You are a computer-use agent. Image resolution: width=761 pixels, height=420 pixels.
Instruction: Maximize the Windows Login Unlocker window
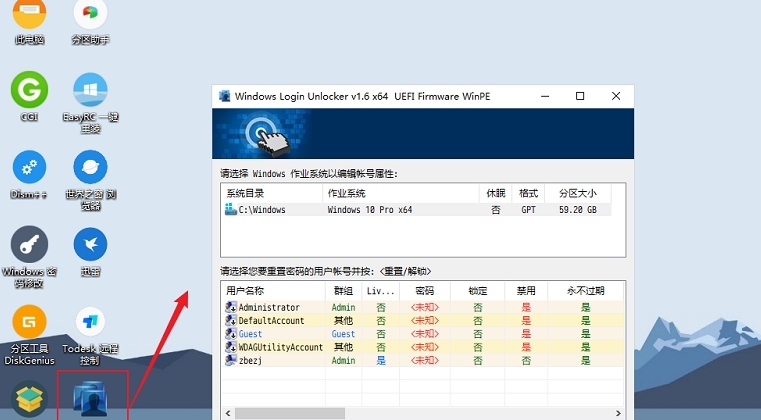[x=580, y=96]
